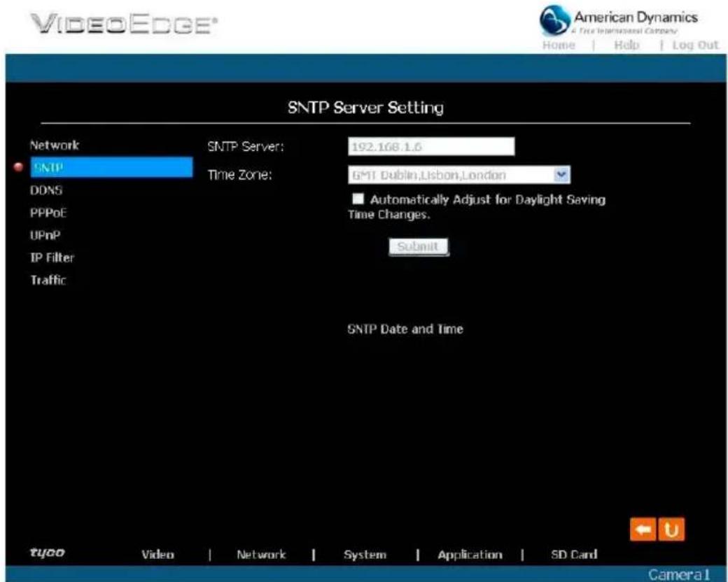Submit the SNTP server settings
Image resolution: width=728 pixels, height=582 pixels.
tap(419, 246)
